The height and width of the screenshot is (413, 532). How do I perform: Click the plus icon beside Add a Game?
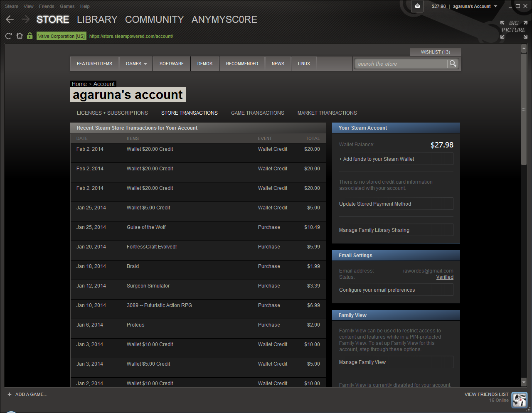click(10, 394)
